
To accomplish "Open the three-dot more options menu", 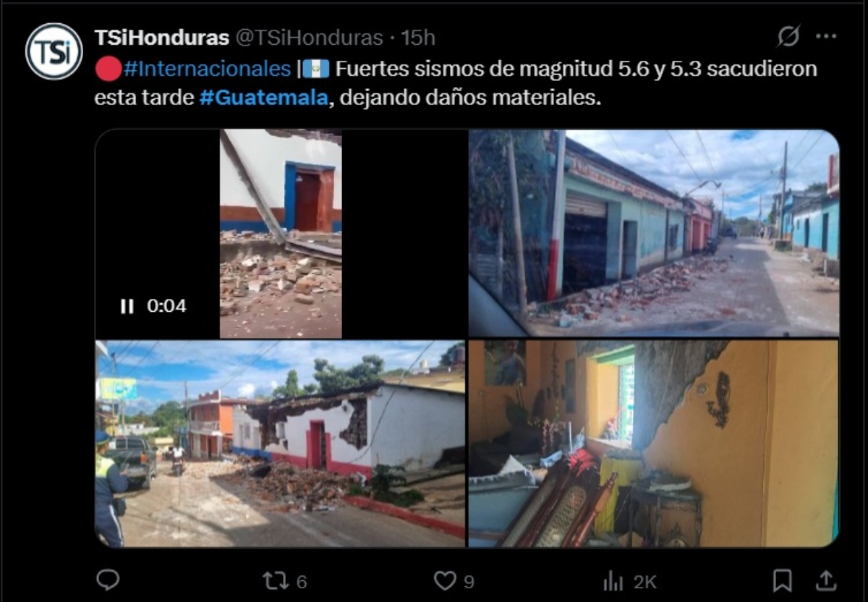I will [826, 36].
